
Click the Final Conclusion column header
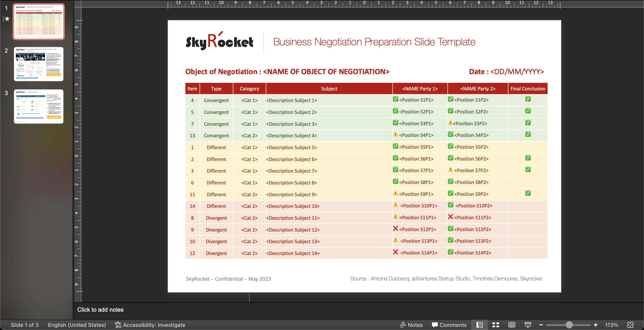[x=528, y=89]
